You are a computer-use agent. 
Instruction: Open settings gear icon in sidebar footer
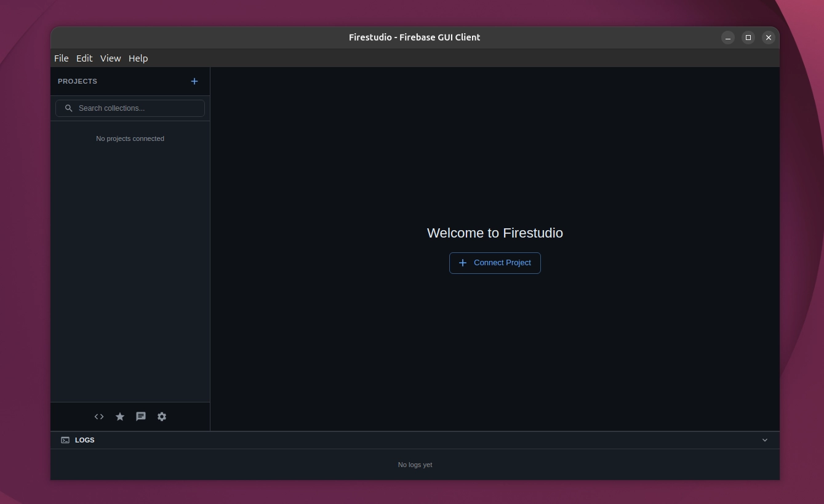162,417
